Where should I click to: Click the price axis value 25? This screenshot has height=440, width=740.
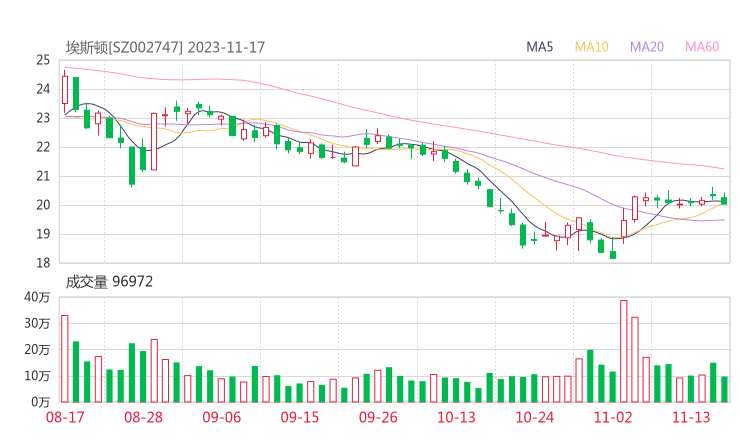tap(43, 60)
